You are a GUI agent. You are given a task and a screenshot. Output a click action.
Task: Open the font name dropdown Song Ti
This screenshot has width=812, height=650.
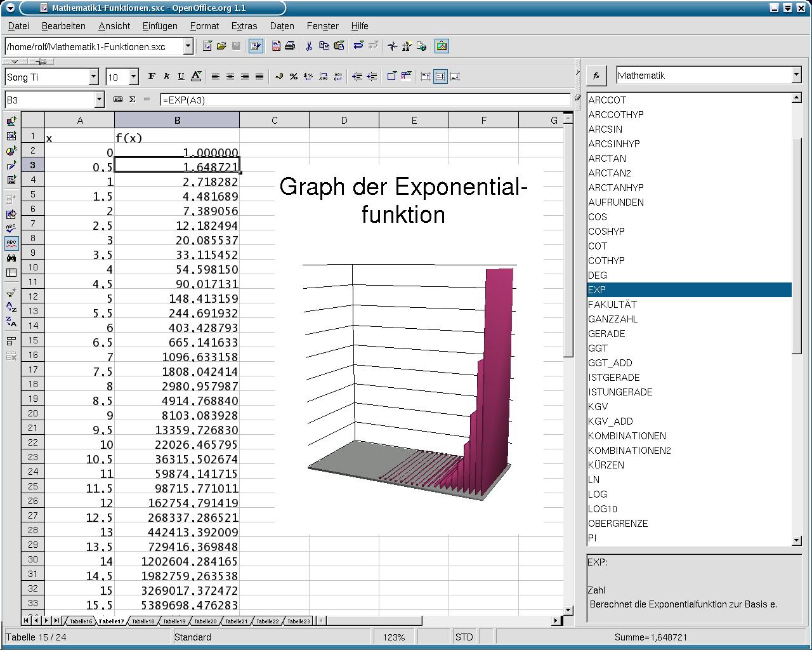pyautogui.click(x=93, y=77)
